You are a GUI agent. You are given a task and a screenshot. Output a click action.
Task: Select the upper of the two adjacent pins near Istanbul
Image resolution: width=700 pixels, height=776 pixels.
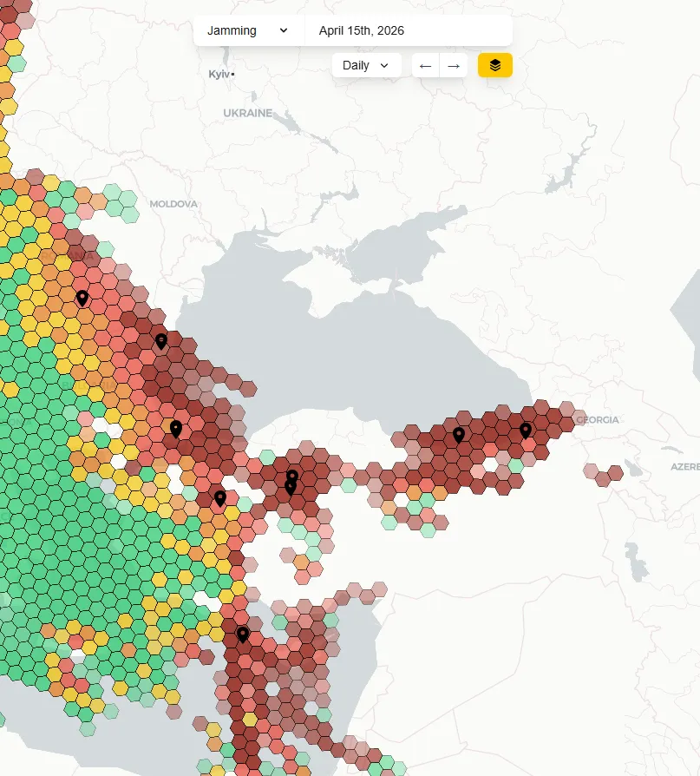(x=292, y=476)
